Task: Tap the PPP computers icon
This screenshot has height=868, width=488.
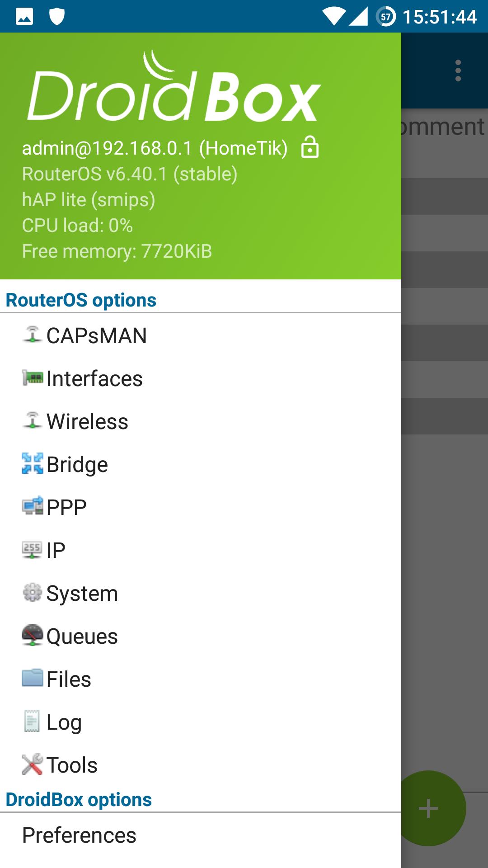Action: 33,506
